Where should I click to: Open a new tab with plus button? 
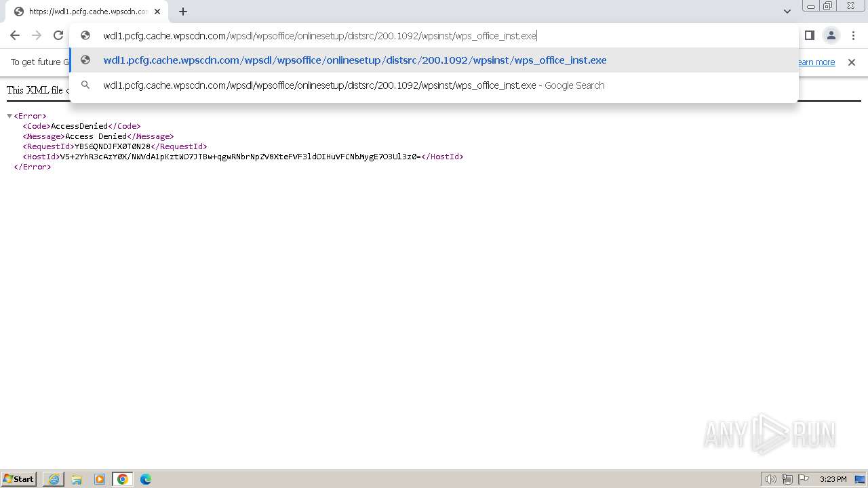[x=183, y=12]
